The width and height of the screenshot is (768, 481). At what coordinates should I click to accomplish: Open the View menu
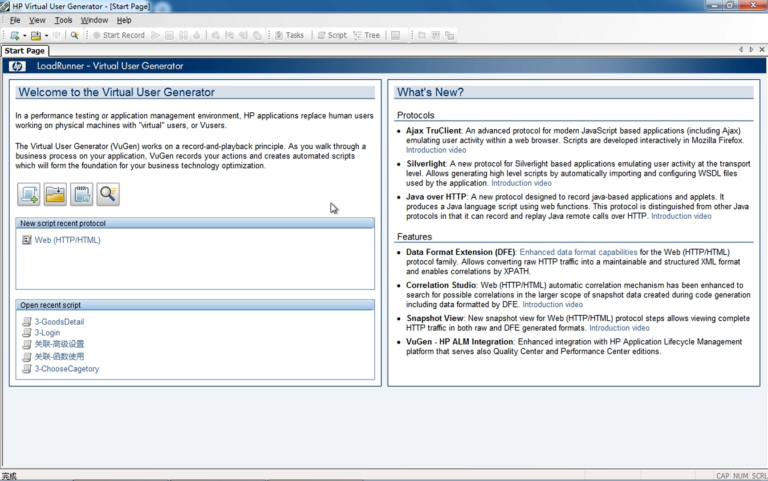pos(37,20)
